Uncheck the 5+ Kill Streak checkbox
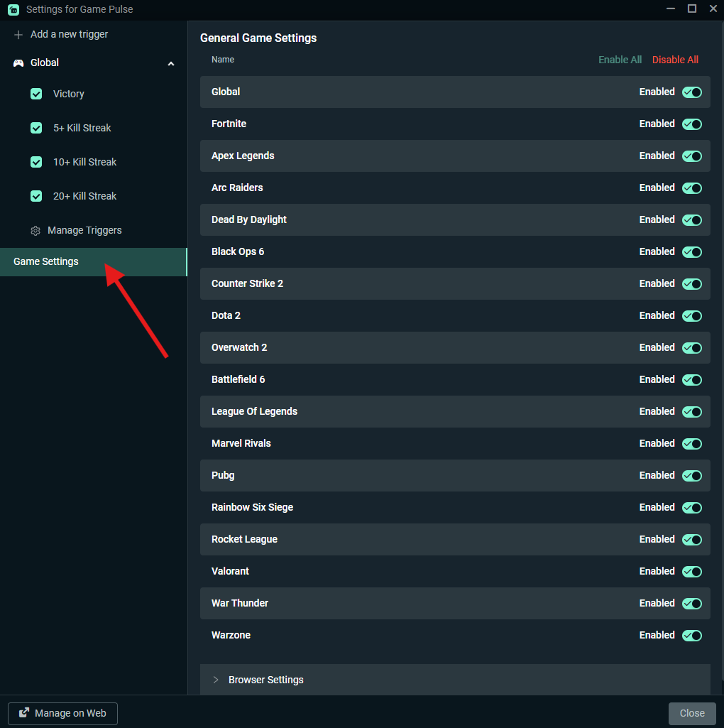Screen dimensions: 724x728 tap(36, 128)
